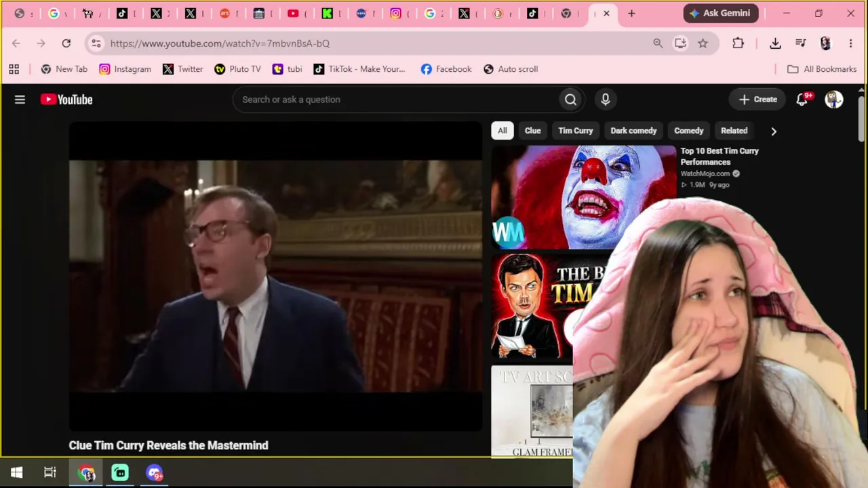Select the Tim Curry filter chip
The width and height of the screenshot is (868, 488).
(x=576, y=131)
